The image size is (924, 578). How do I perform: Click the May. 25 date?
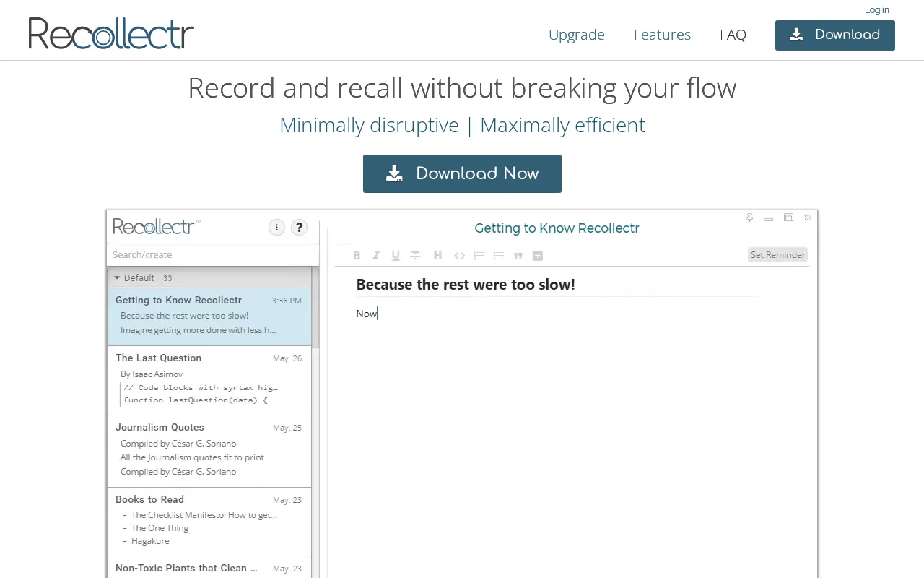(x=287, y=428)
